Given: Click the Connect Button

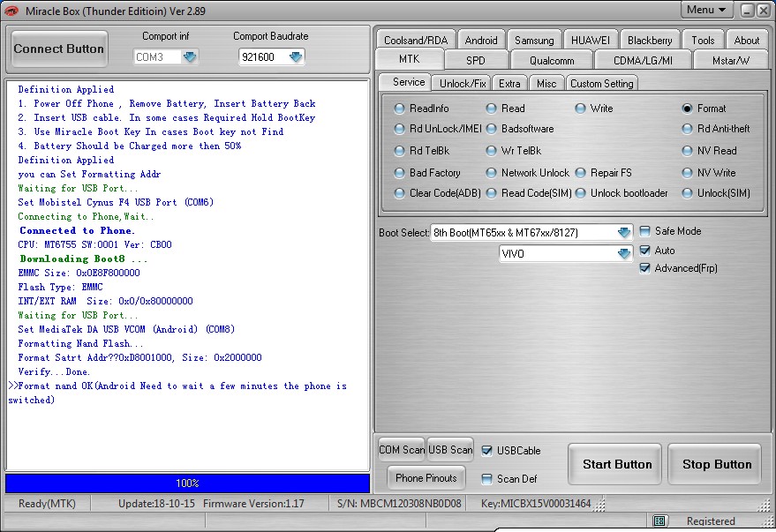Looking at the screenshot, I should (59, 49).
